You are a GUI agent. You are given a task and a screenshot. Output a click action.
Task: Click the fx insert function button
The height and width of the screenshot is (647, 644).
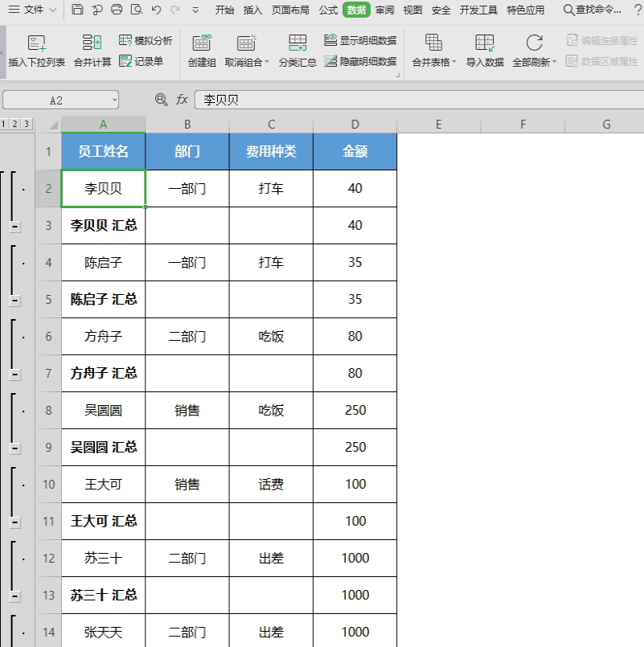pos(182,99)
